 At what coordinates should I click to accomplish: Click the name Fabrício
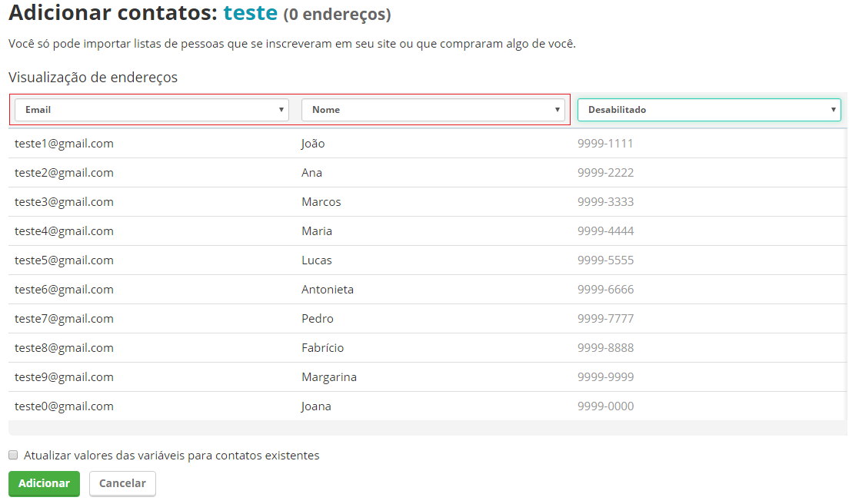coord(323,348)
